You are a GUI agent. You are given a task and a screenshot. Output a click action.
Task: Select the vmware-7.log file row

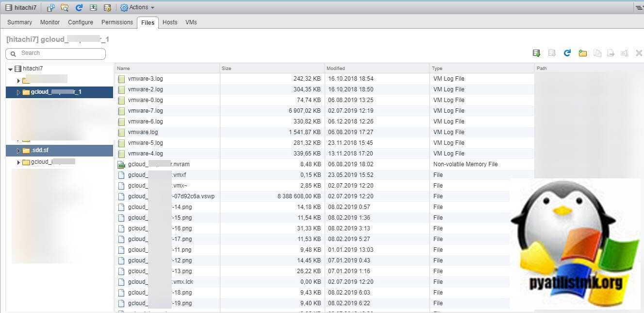tap(146, 111)
